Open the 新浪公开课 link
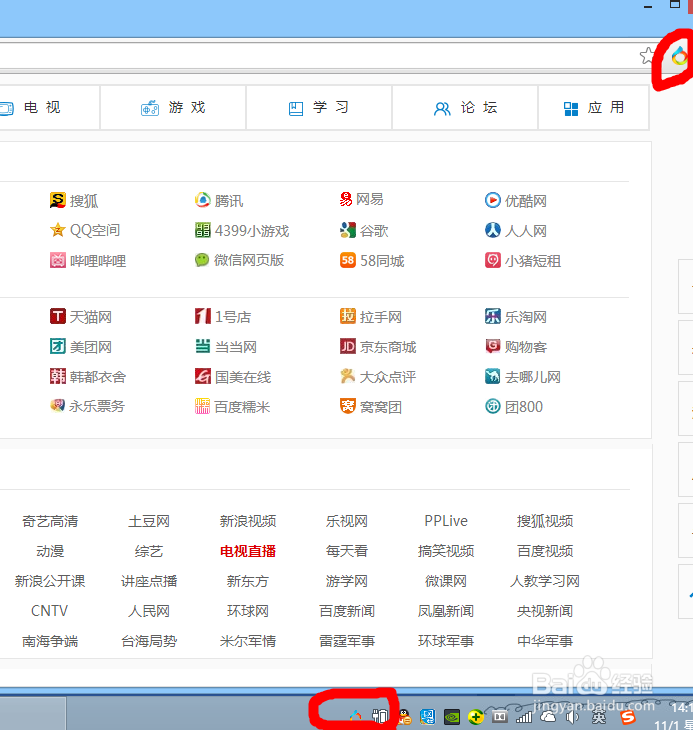This screenshot has height=730, width=693. point(50,581)
